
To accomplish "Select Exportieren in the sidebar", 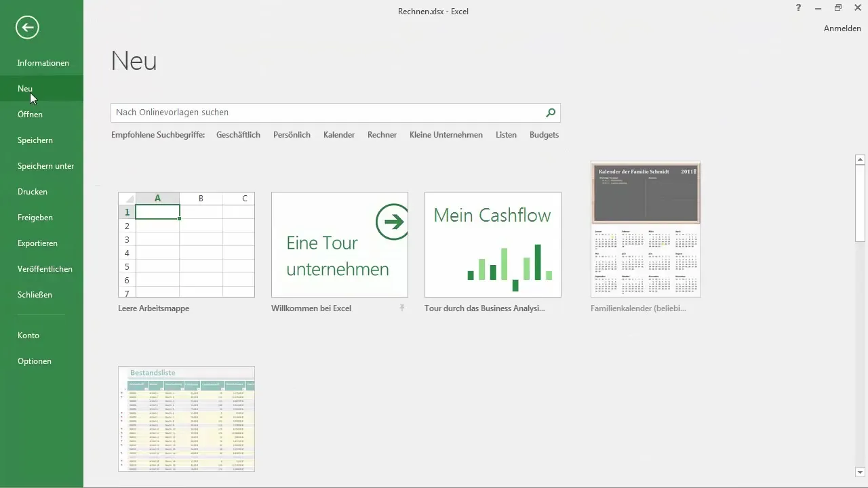I will (41, 243).
